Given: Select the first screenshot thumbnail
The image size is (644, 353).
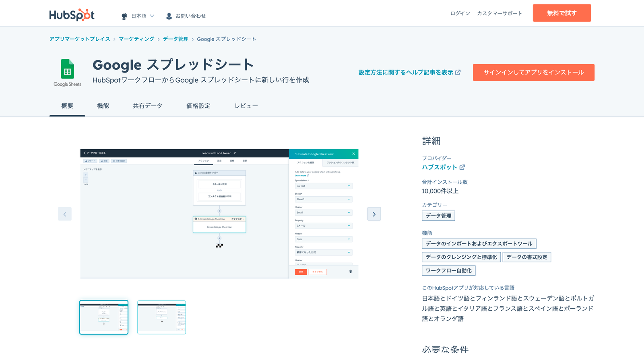Looking at the screenshot, I should (104, 317).
